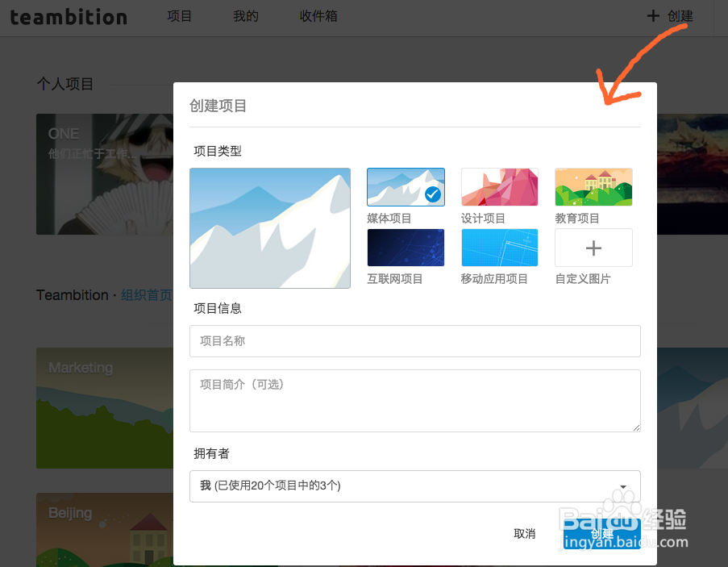Screen dimensions: 728x567
Task: Click the 移动应用项目 label text
Action: coord(494,278)
